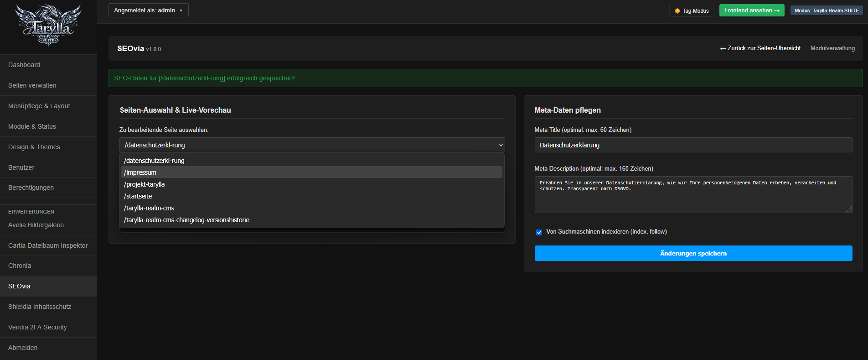Enable search engine indexing checkbox
868x360 pixels.
coord(539,232)
